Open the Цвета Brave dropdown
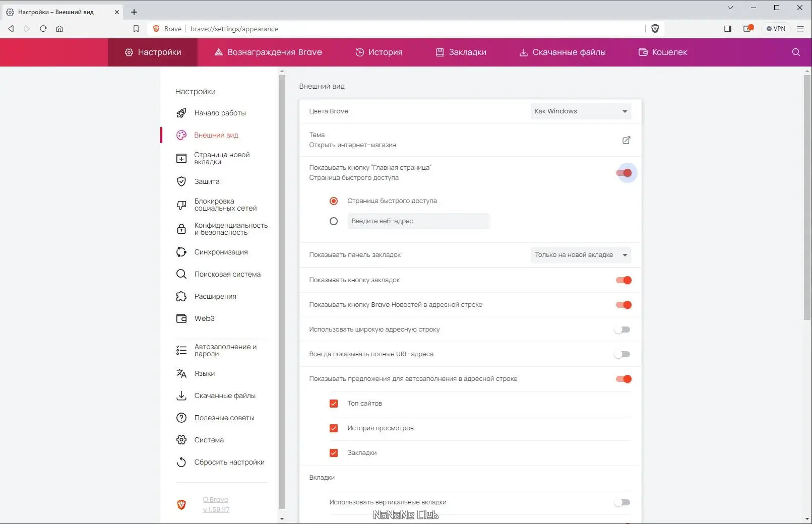The image size is (812, 524). (x=581, y=111)
